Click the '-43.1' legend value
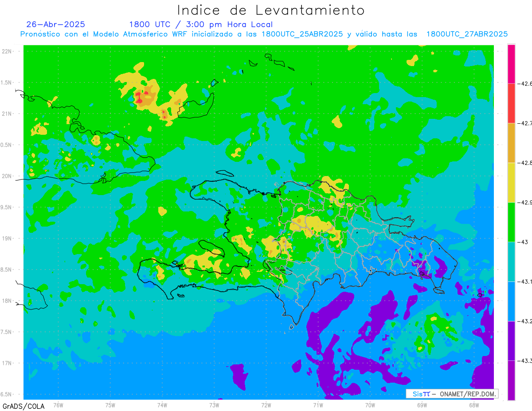Image resolution: width=532 pixels, height=411 pixels. [525, 282]
